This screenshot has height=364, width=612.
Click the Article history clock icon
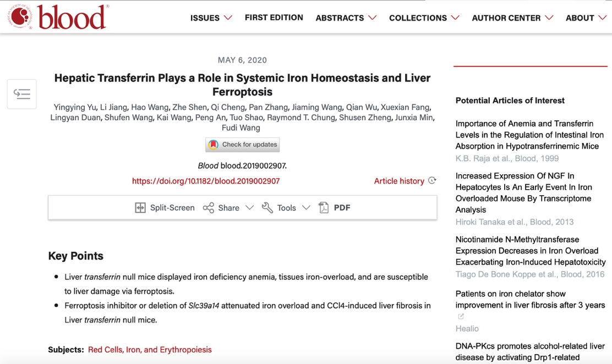[432, 180]
